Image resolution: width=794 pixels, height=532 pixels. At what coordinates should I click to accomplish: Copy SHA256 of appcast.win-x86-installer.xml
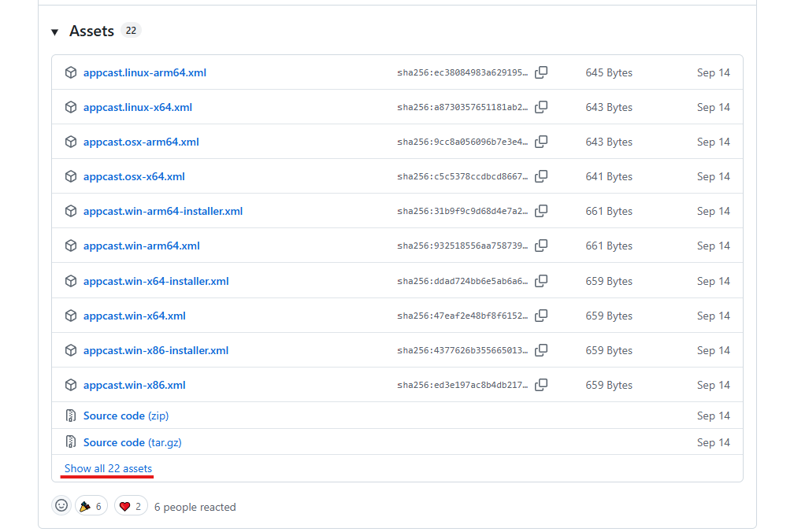[541, 350]
